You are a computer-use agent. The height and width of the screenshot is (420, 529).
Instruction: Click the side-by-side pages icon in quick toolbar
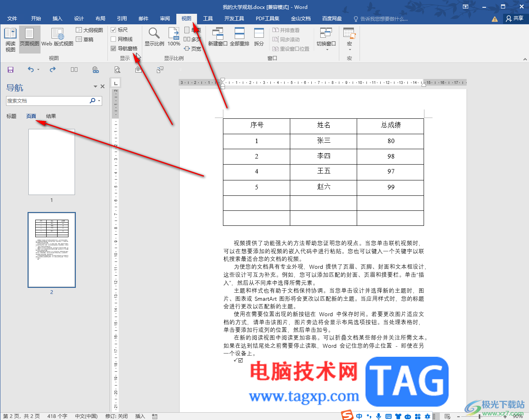[74, 70]
